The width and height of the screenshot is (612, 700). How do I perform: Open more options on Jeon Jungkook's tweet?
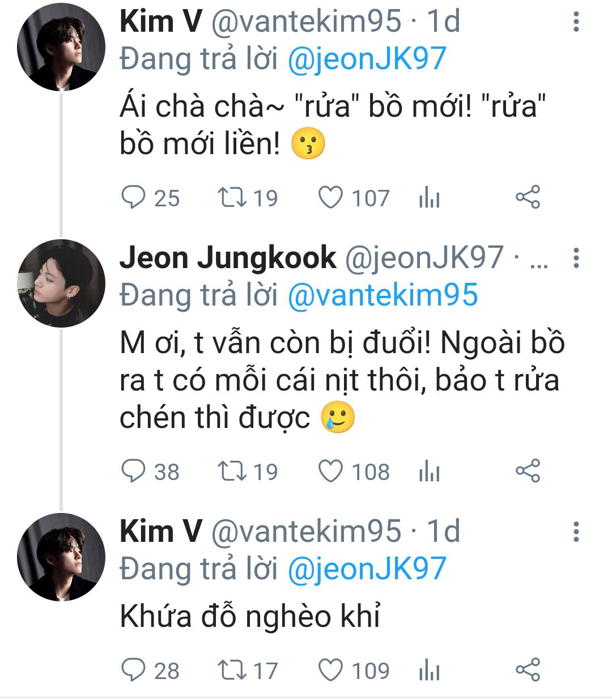tap(576, 258)
